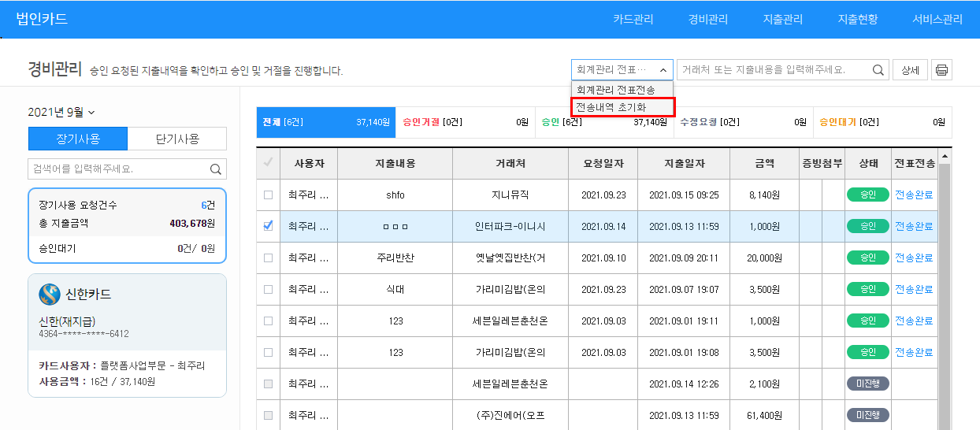Check the 지니뮤직 row checkbox
This screenshot has width=980, height=430.
pyautogui.click(x=268, y=195)
